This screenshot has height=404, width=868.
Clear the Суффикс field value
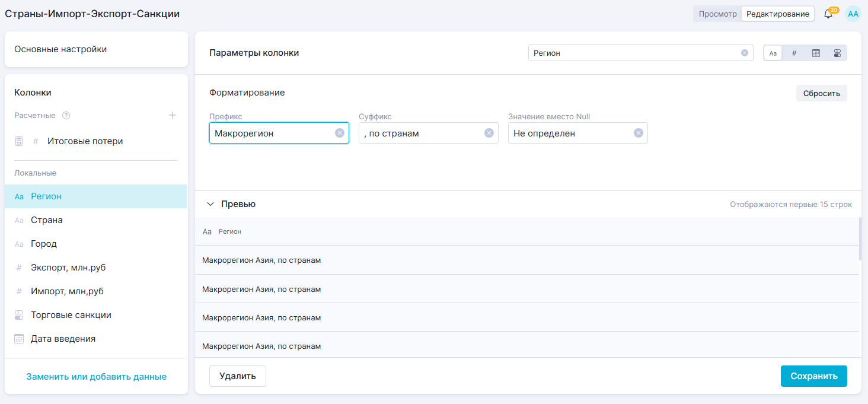tap(489, 133)
